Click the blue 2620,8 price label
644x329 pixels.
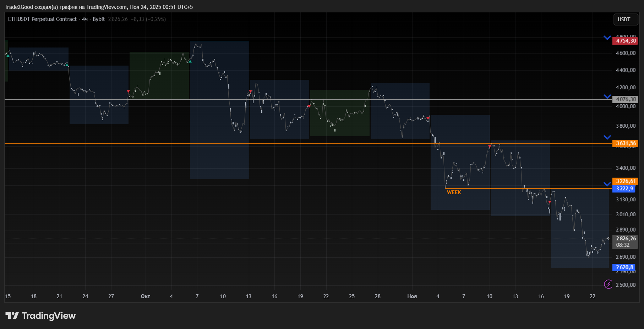[624, 267]
